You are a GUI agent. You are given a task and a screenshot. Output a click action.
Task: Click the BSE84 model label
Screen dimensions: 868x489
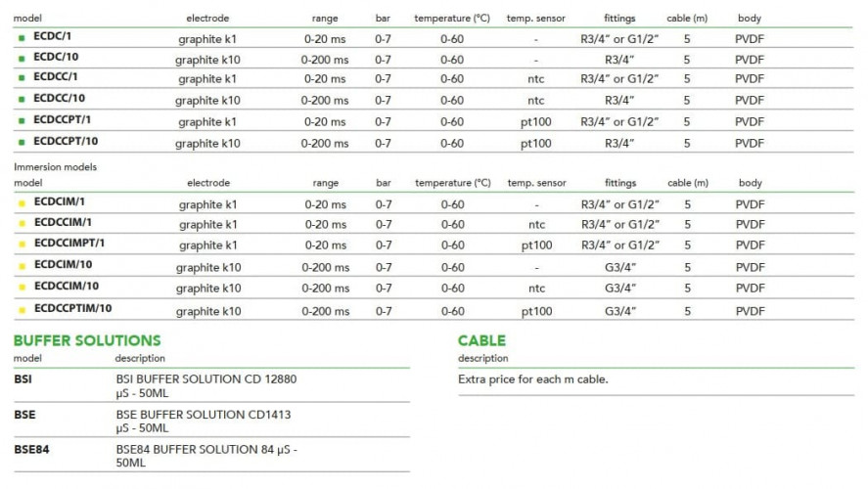30,449
